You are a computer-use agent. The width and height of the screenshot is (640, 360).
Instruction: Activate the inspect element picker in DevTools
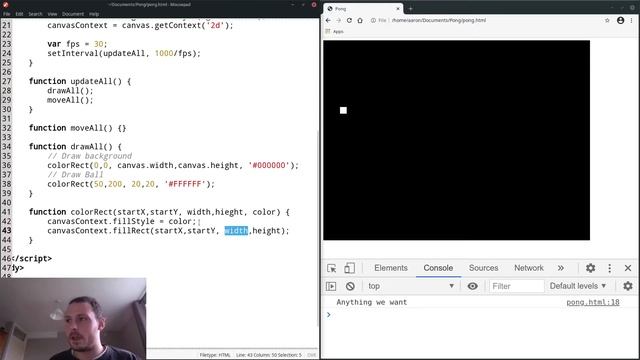click(331, 268)
